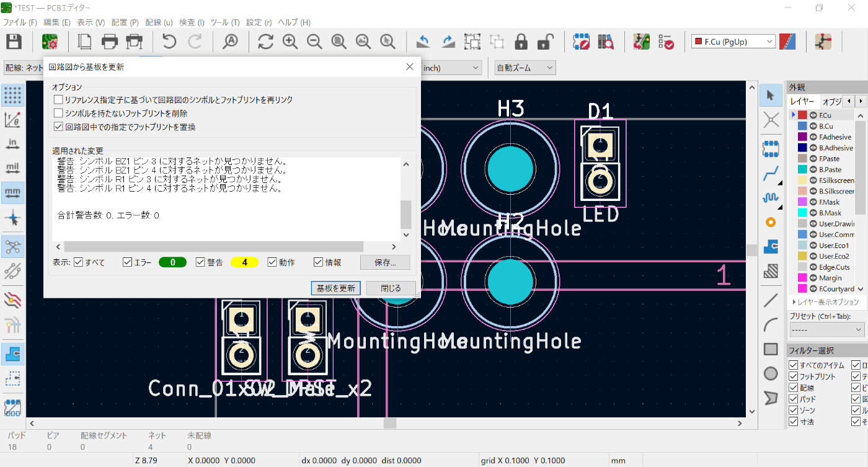Toggle the 警告 filter checkbox
Viewport: 868px width, 467px height.
tap(200, 262)
